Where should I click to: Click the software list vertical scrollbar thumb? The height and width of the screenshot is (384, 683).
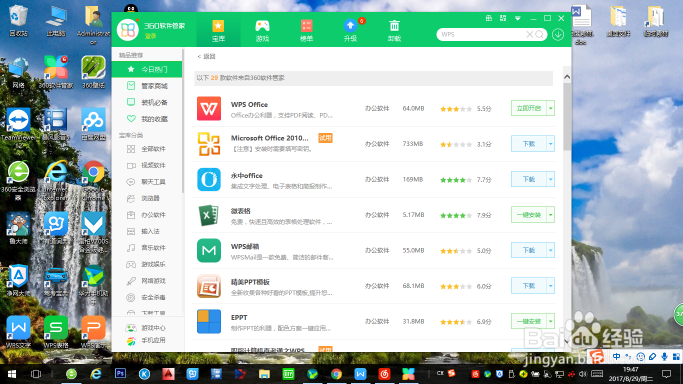[567, 117]
